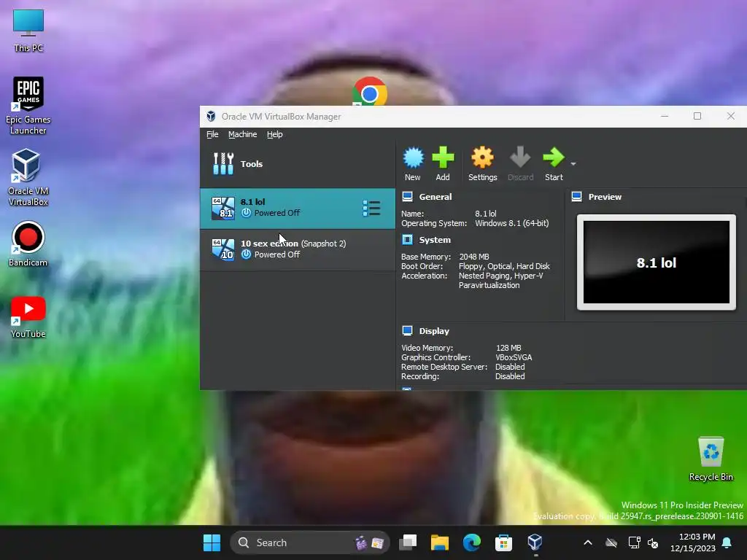Open Microsoft Store from taskbar
Viewport: 747px width, 560px height.
503,542
